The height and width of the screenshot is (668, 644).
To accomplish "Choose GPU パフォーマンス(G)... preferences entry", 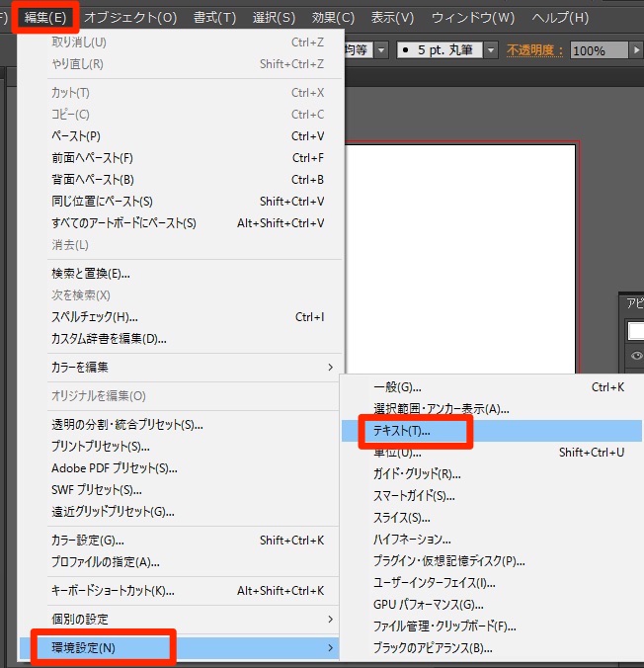I will pos(428,605).
